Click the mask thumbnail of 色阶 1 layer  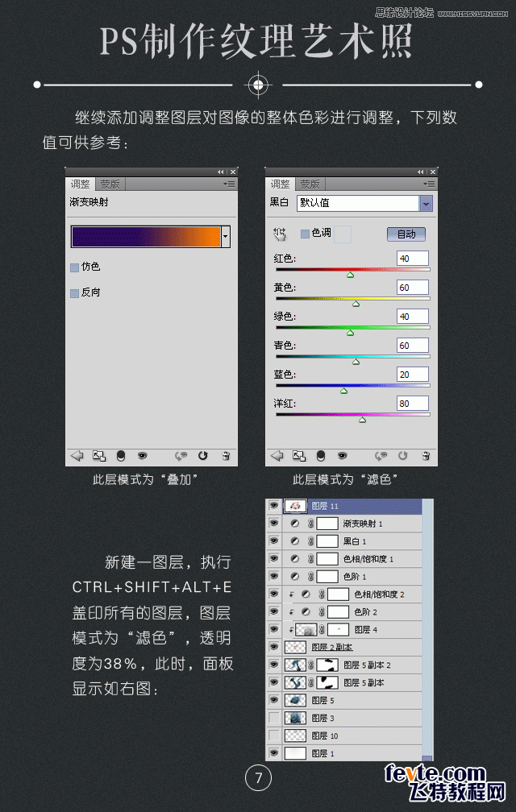point(327,577)
